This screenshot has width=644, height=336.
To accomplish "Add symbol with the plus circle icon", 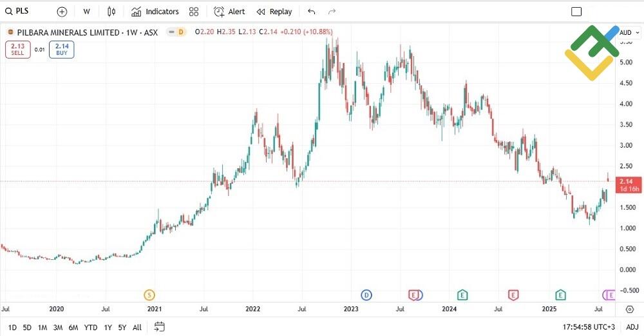I will 62,12.
